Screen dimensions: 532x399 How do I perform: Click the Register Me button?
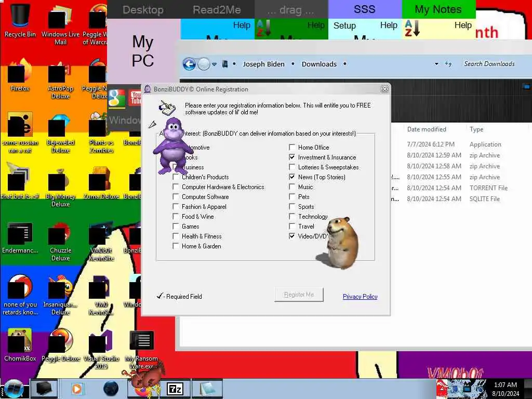coord(299,295)
